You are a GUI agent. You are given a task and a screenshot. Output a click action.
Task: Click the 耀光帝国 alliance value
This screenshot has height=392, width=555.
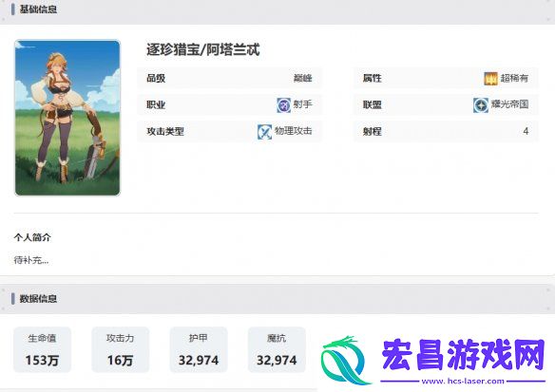point(509,104)
